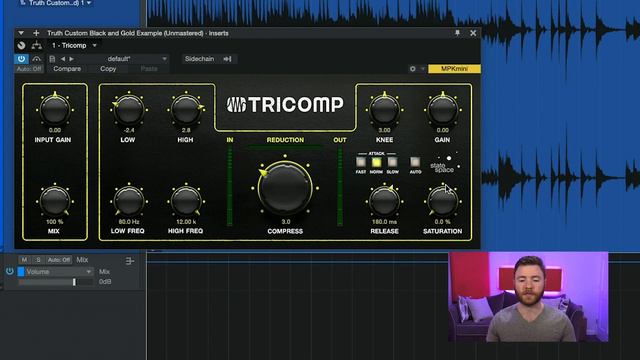Bypass Tricomp with the power button

click(x=21, y=59)
